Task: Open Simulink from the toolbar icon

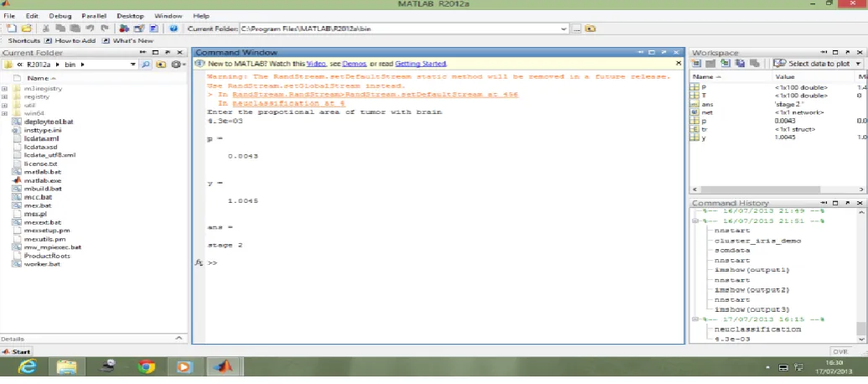Action: click(x=125, y=29)
